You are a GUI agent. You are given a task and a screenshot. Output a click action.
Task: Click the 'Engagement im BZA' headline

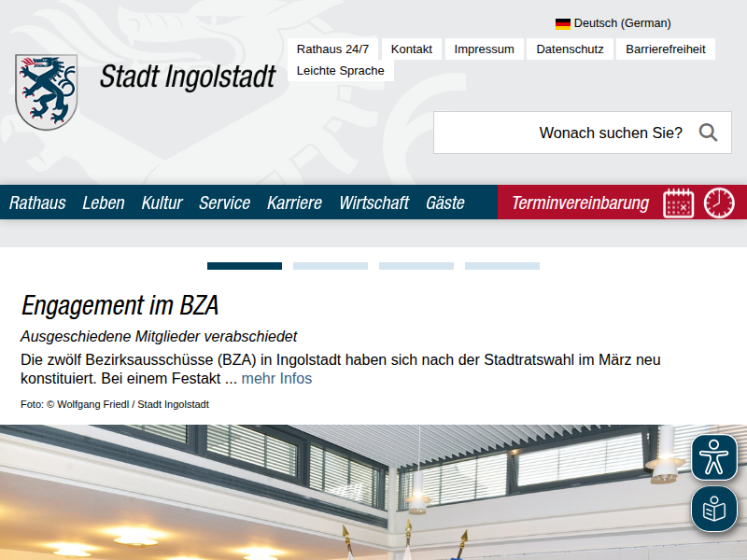click(x=120, y=306)
